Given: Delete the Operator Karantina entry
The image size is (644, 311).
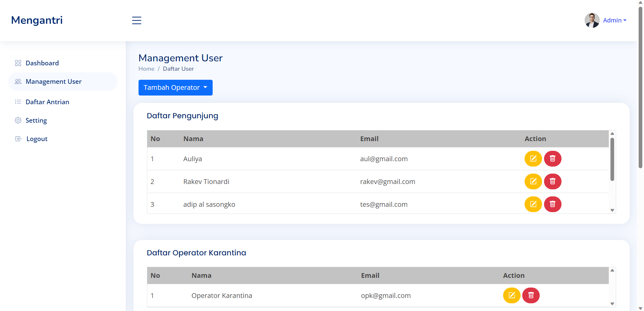Looking at the screenshot, I should 531,295.
